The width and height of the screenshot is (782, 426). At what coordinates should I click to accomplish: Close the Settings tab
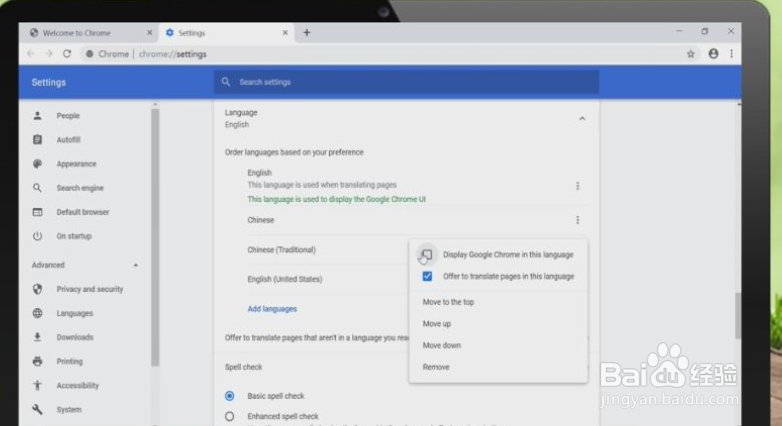(x=285, y=33)
